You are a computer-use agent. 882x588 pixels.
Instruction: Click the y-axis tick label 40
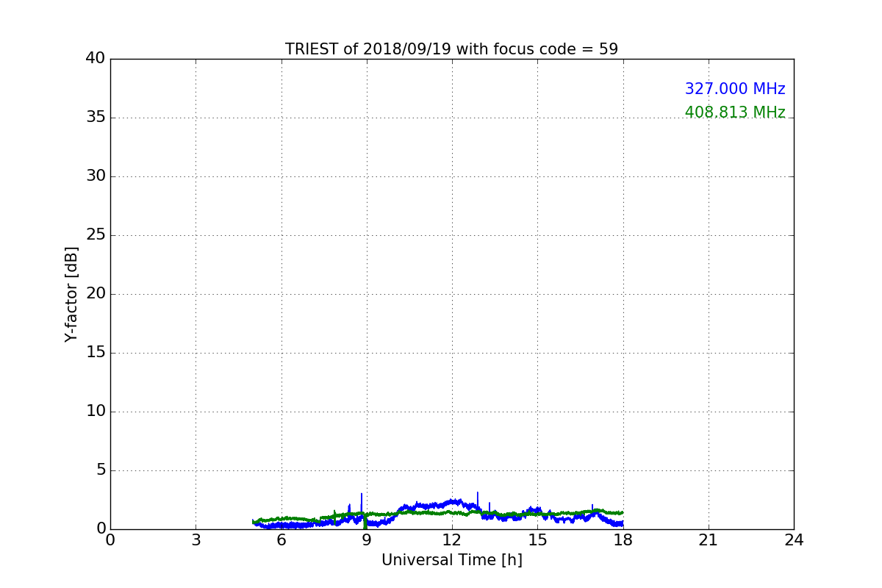(96, 59)
